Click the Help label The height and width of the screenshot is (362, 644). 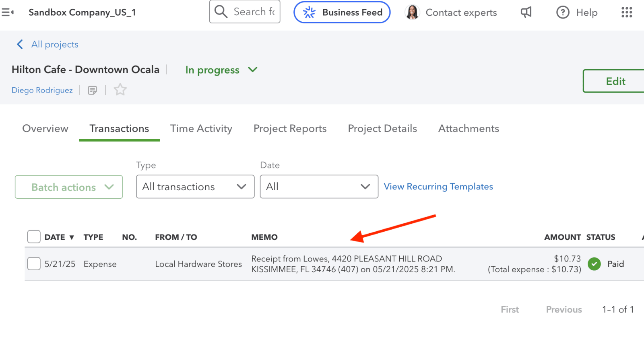tap(587, 12)
